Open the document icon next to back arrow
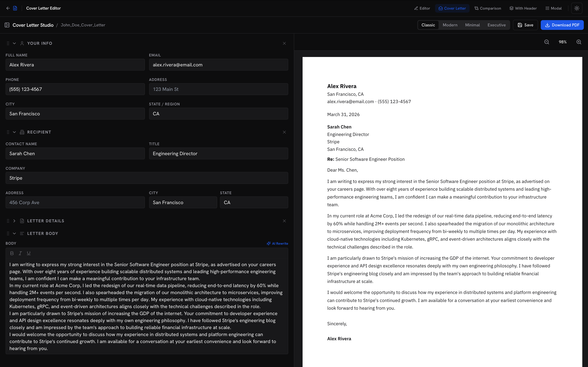588x367 pixels. [x=15, y=8]
